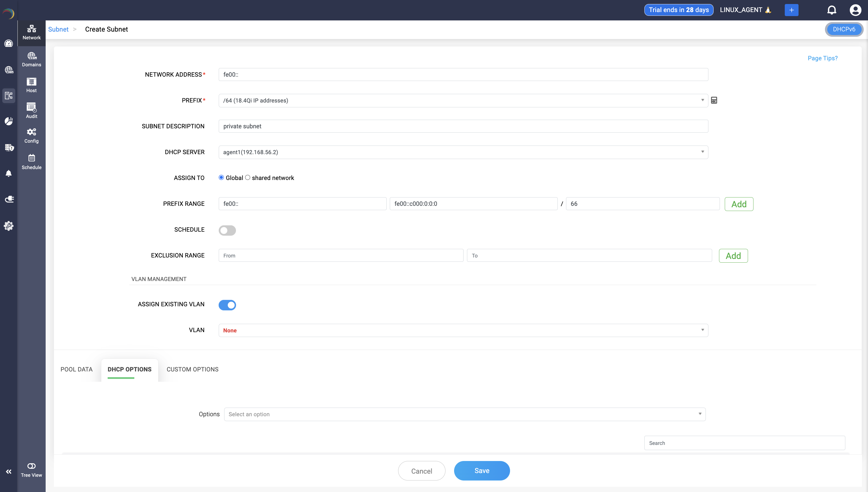This screenshot has width=868, height=492.
Task: Open the Domains section icon
Action: point(31,59)
